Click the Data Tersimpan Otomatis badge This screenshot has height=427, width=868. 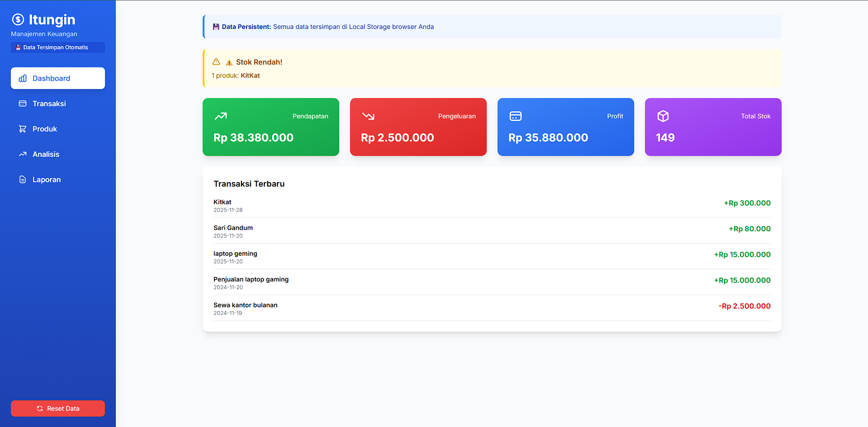click(57, 47)
